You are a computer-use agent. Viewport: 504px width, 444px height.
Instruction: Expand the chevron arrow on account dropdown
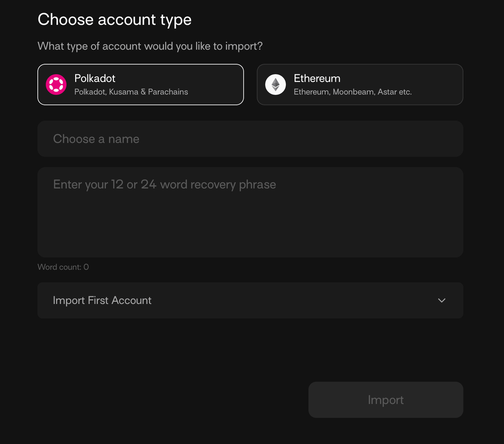click(x=442, y=300)
